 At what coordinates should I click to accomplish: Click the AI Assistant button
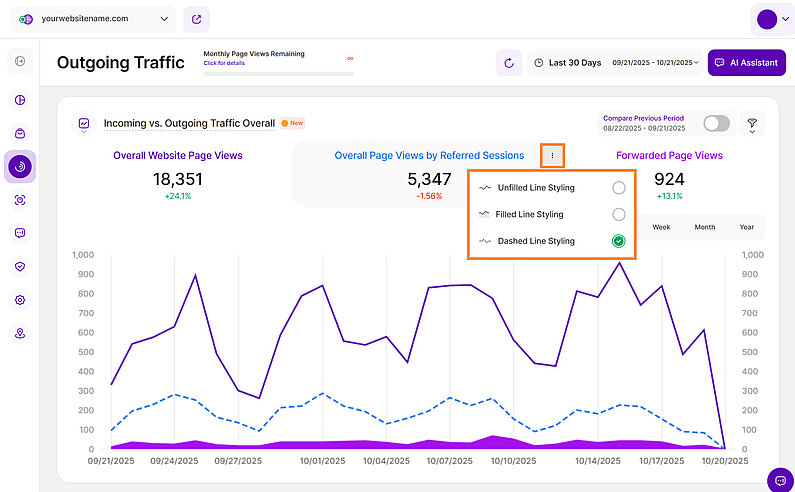pos(744,63)
